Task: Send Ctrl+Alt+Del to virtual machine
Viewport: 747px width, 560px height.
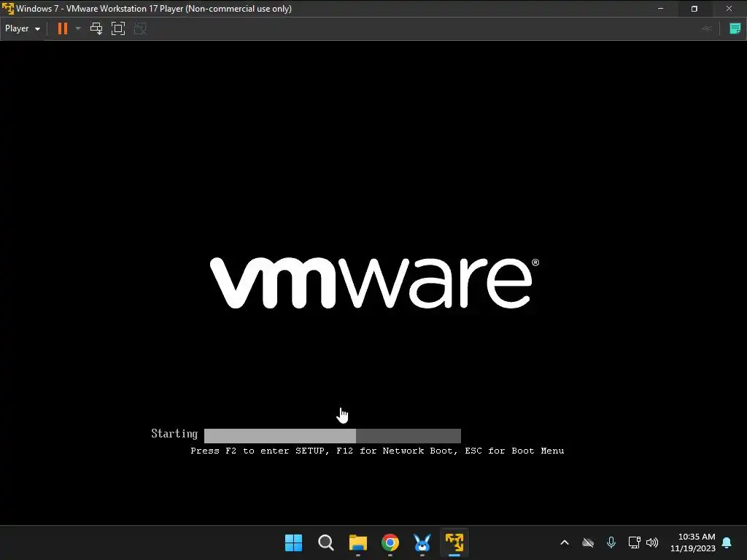Action: pyautogui.click(x=96, y=28)
